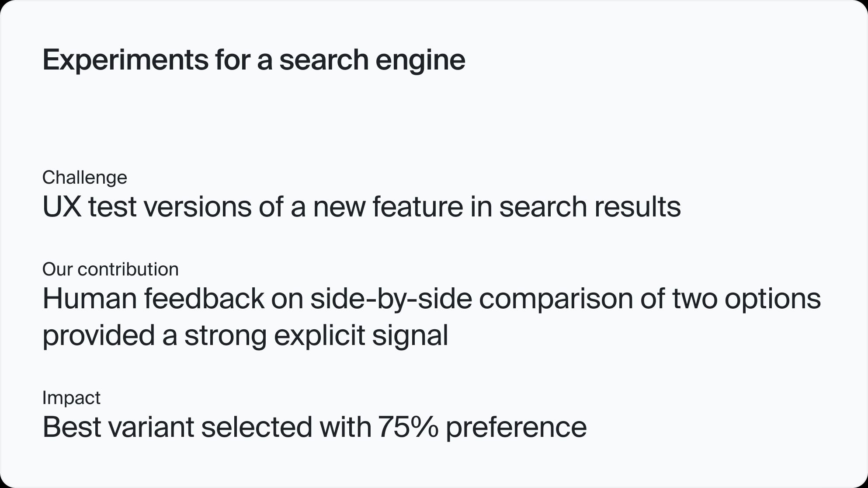Select the 'Challenge' label
868x488 pixels.
[x=85, y=178]
